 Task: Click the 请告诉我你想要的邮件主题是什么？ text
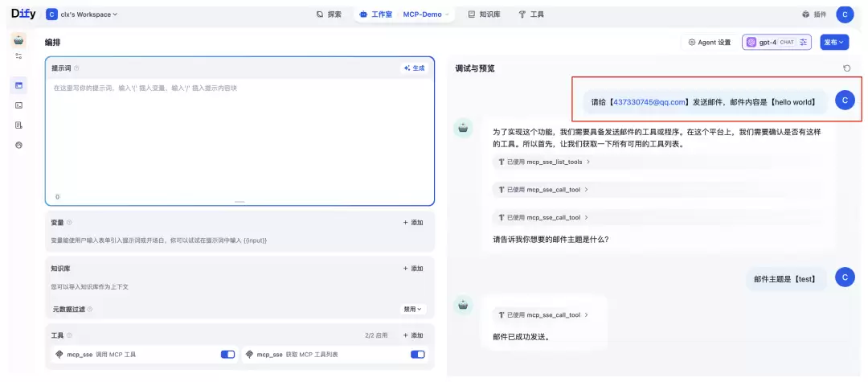coord(551,240)
